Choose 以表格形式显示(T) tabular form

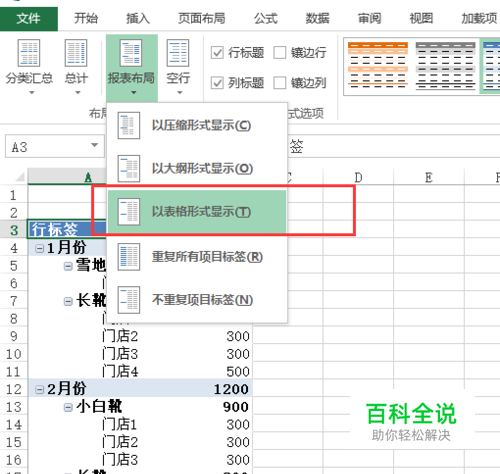(x=197, y=212)
